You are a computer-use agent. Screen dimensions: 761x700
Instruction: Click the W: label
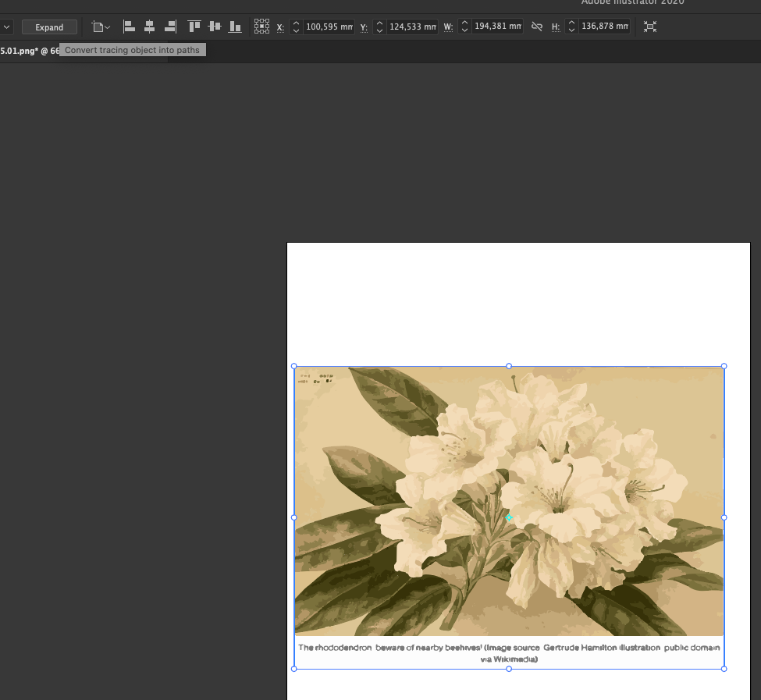tap(449, 27)
